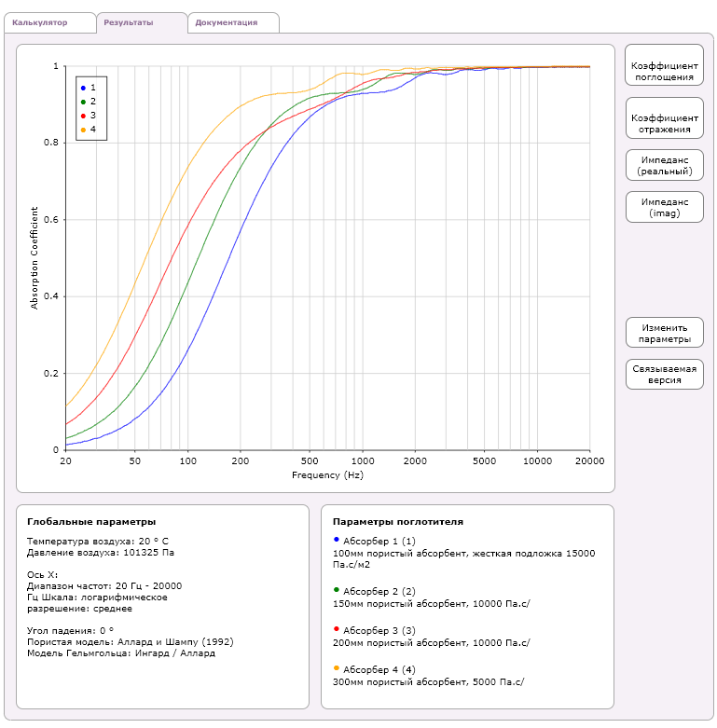Open the Документация tab

(227, 22)
